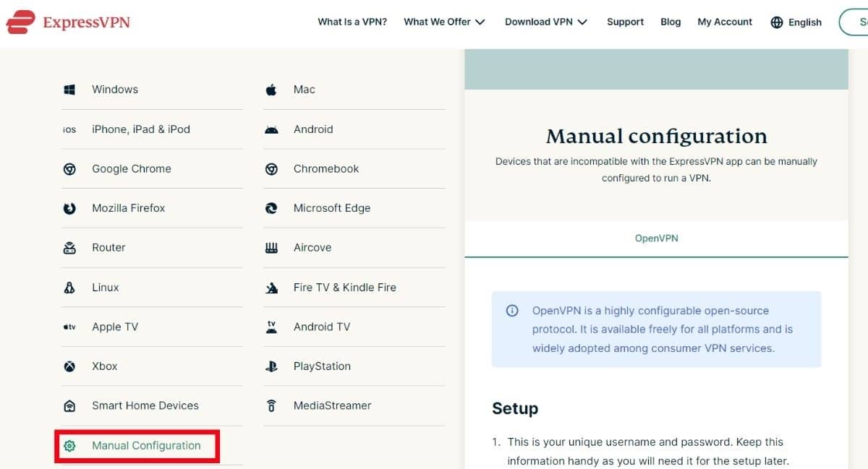Select the OpenVPN tab
868x469 pixels.
[x=656, y=238]
